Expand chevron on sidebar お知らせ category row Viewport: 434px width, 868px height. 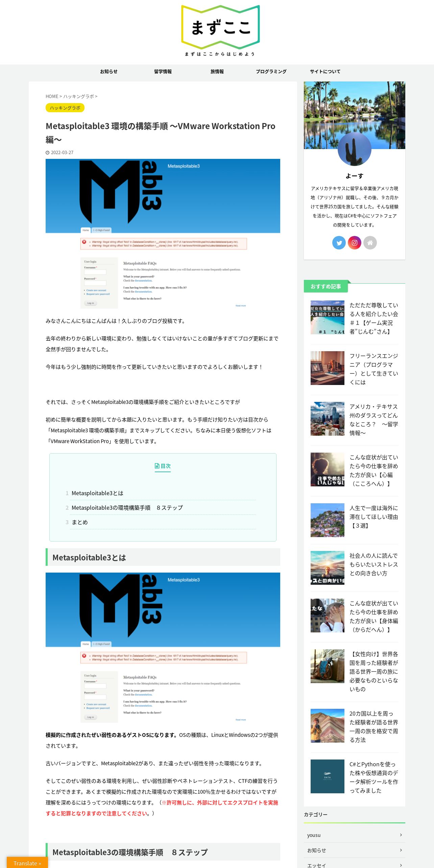click(x=401, y=850)
